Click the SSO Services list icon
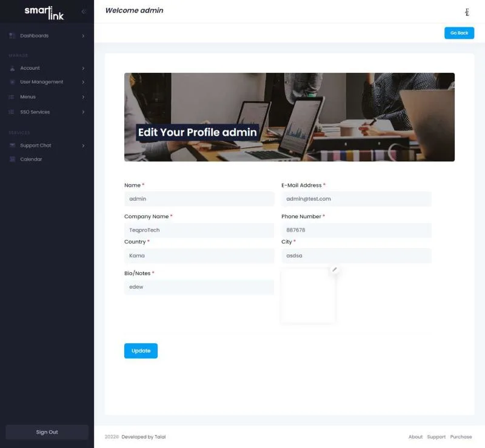This screenshot has width=485, height=448. (12, 112)
